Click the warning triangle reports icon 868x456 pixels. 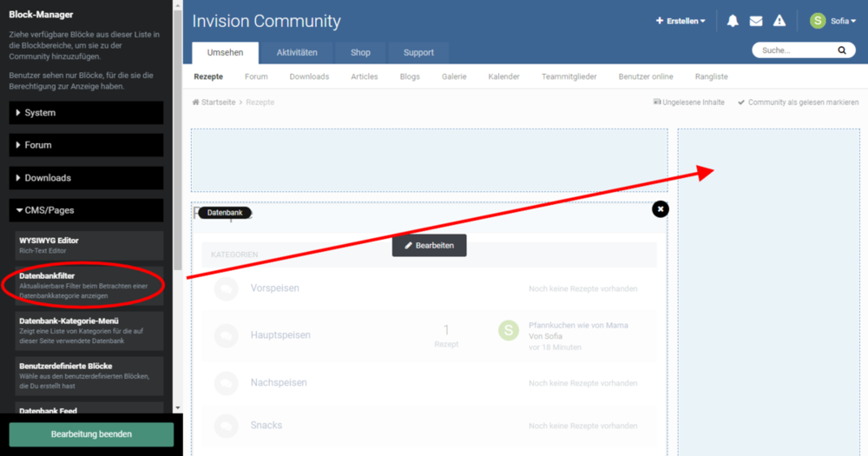tap(779, 21)
